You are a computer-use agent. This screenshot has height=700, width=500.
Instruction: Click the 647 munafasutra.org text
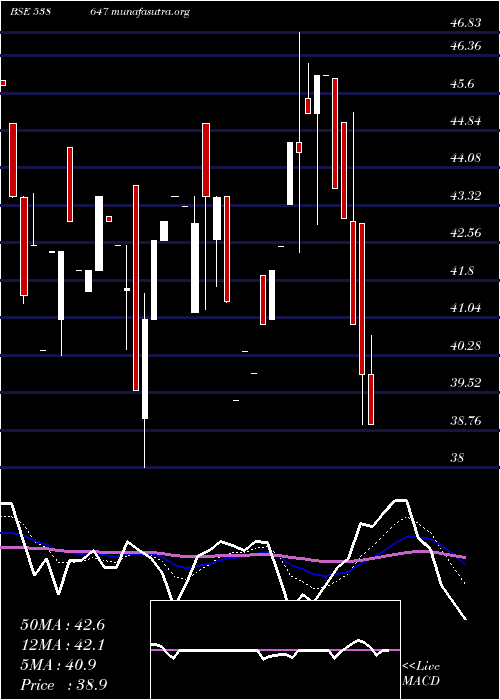pos(140,12)
